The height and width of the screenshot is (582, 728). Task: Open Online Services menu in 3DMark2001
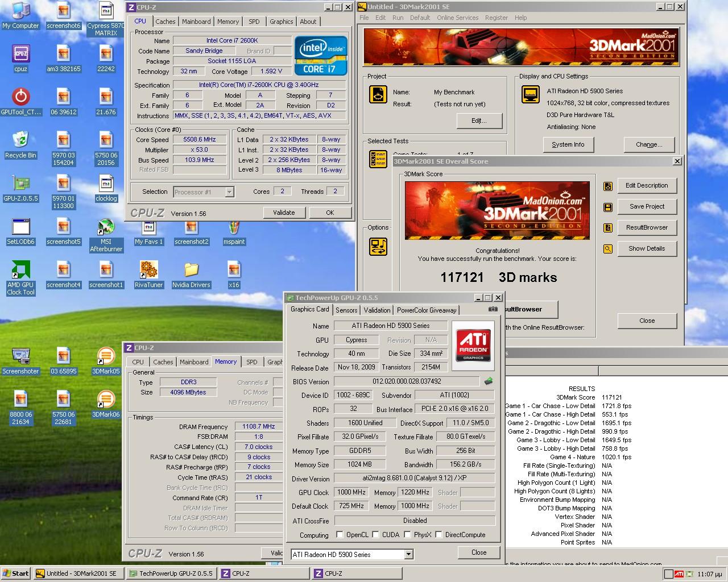tap(457, 18)
